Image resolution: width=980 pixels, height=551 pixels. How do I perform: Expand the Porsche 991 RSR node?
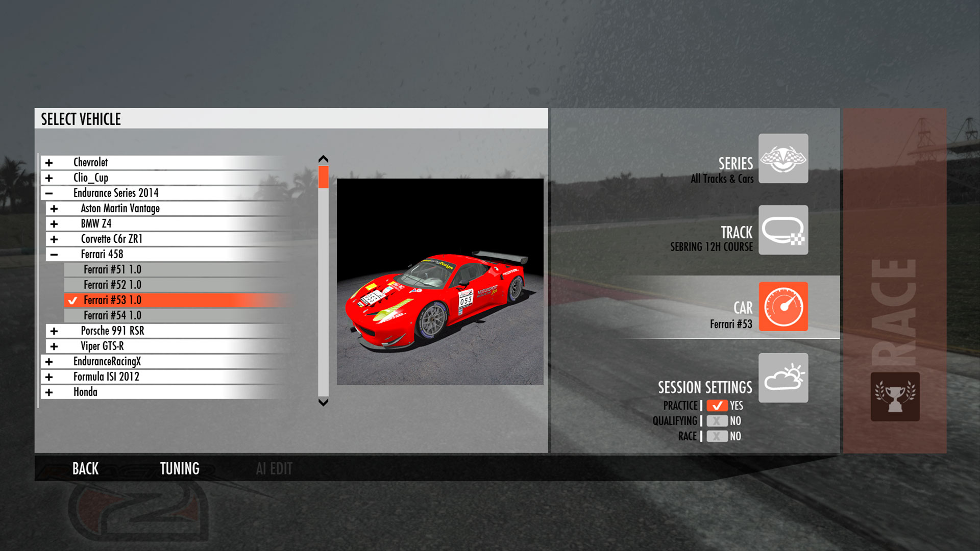coord(54,331)
